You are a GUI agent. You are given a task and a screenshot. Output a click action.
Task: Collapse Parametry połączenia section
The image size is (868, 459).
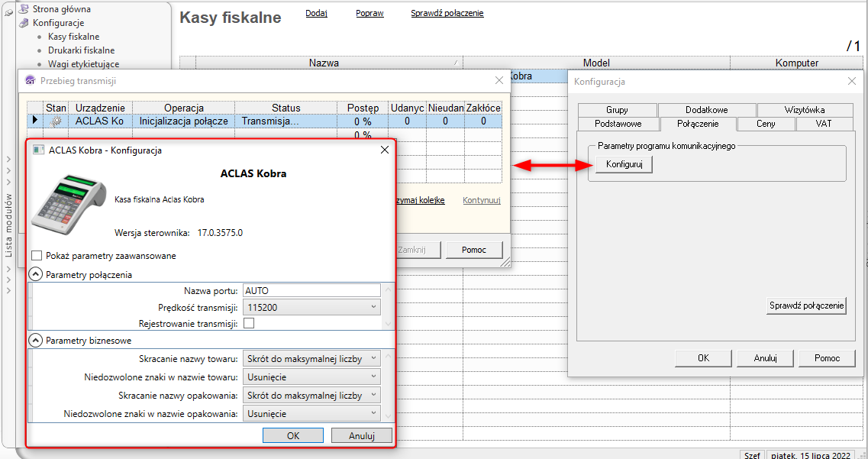pyautogui.click(x=35, y=274)
